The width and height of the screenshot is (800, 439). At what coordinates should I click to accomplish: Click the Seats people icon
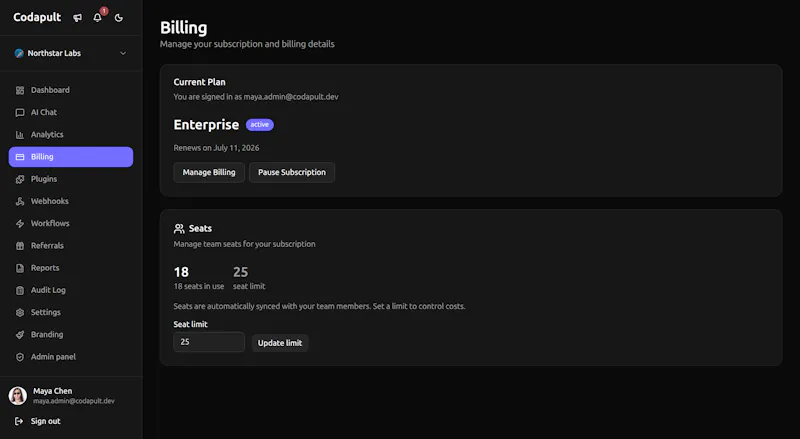coord(179,229)
